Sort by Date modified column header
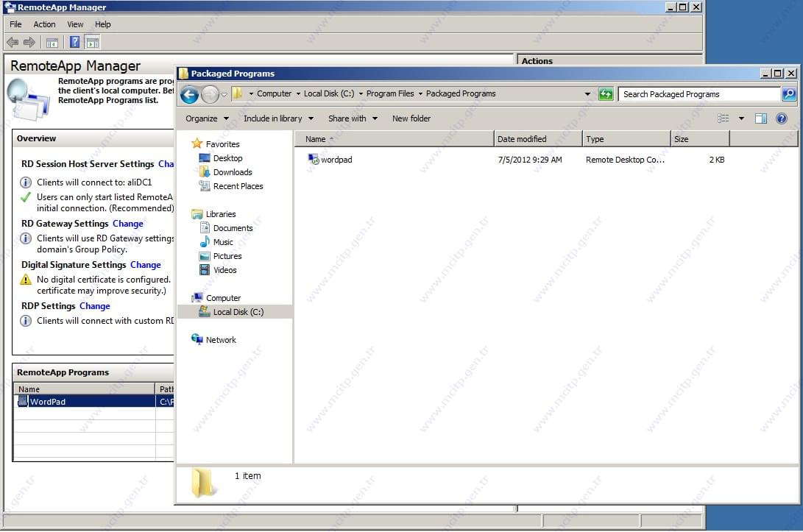803x532 pixels. tap(538, 139)
